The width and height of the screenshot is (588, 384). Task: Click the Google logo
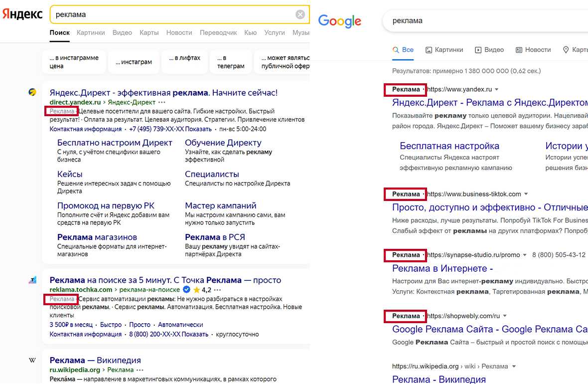[339, 21]
